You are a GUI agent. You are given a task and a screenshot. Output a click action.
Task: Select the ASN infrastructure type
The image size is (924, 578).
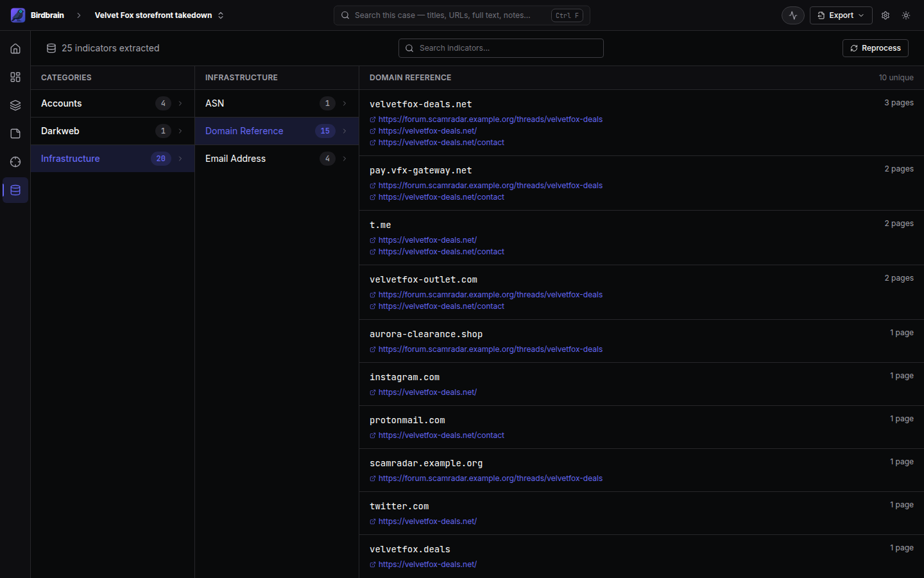(277, 103)
